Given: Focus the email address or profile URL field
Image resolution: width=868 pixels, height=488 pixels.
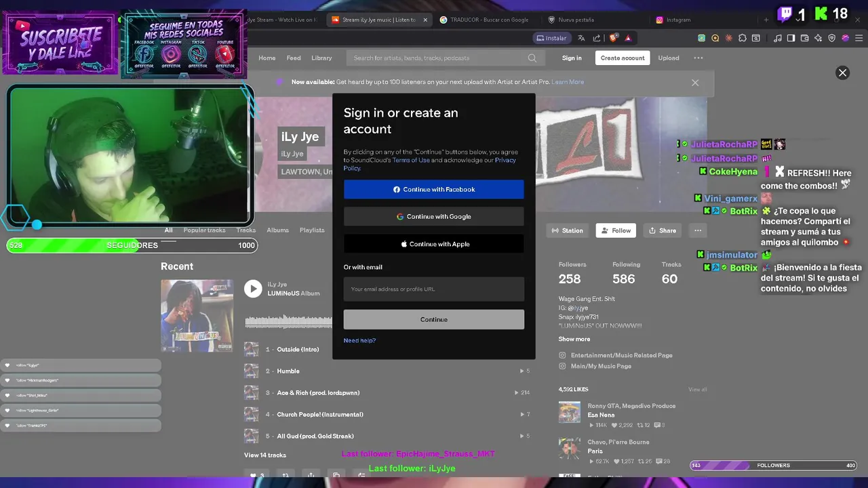Looking at the screenshot, I should (x=434, y=289).
